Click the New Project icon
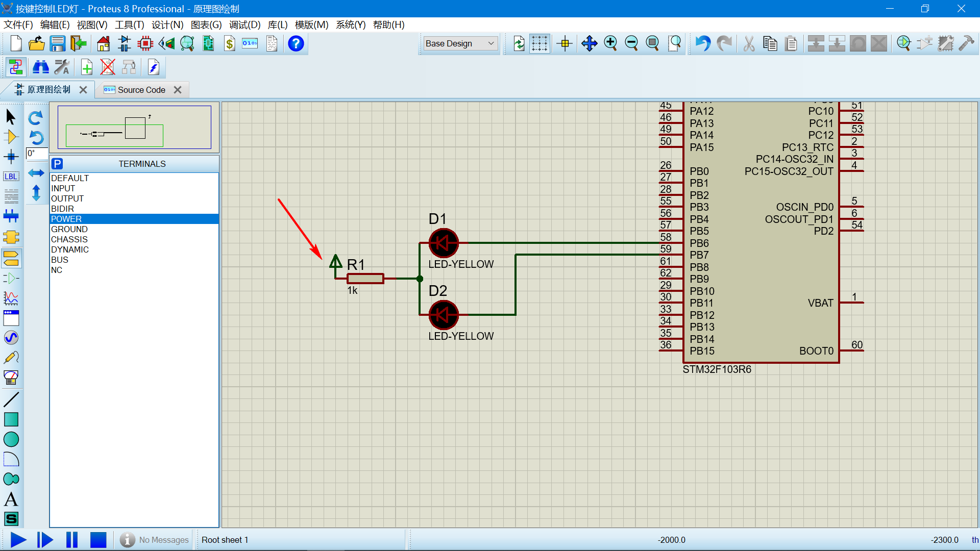The height and width of the screenshot is (551, 980). (x=16, y=44)
